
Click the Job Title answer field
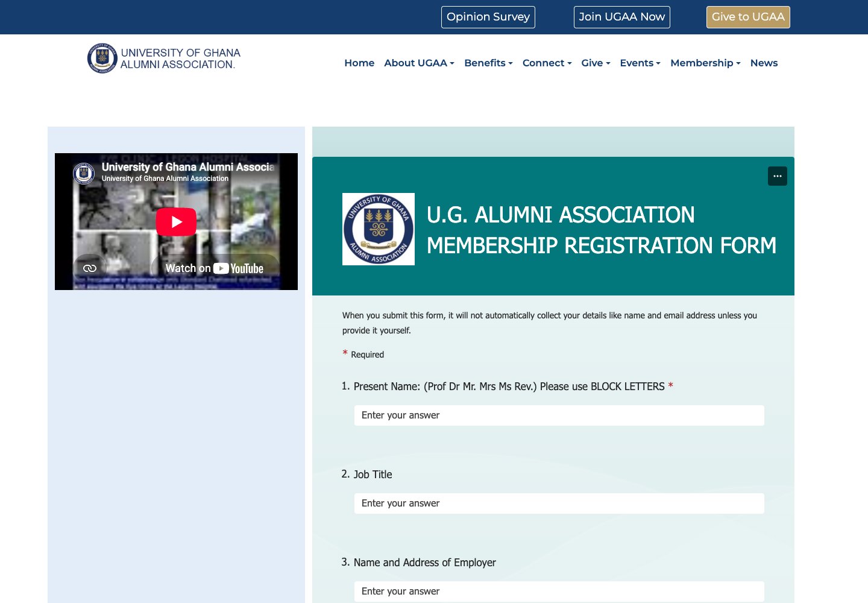pos(559,504)
